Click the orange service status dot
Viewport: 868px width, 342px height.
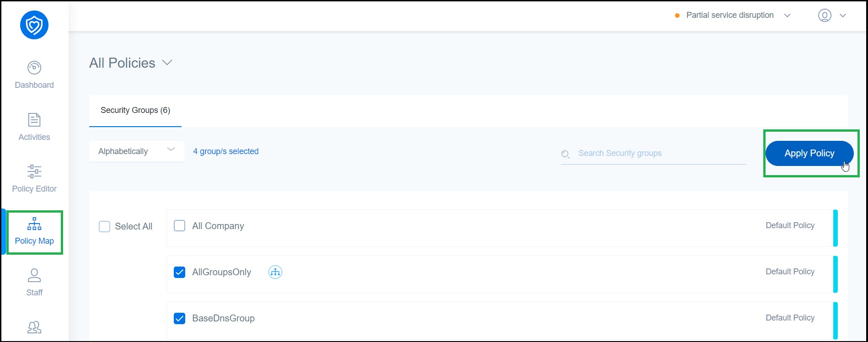point(677,16)
